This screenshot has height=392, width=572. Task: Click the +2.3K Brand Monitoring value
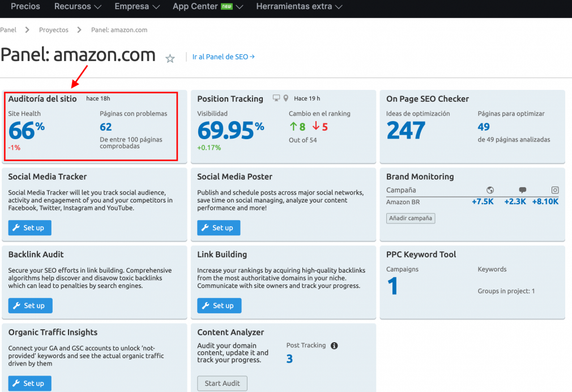click(x=515, y=201)
